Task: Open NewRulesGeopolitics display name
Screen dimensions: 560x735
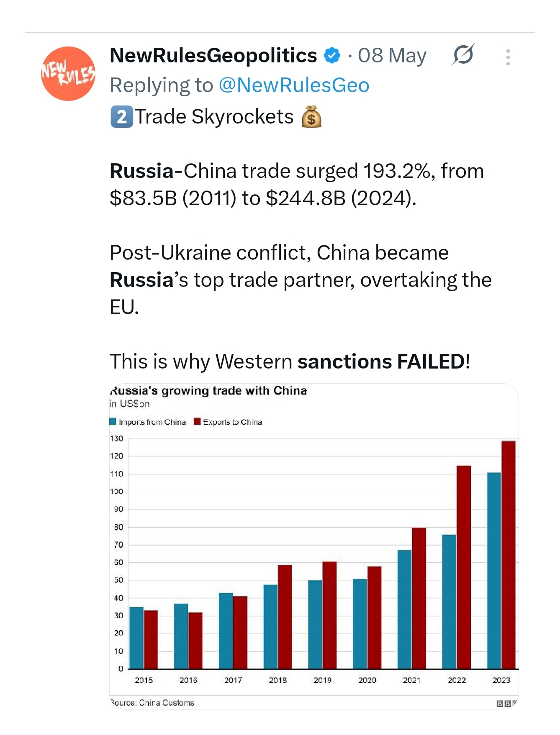Action: click(x=213, y=56)
